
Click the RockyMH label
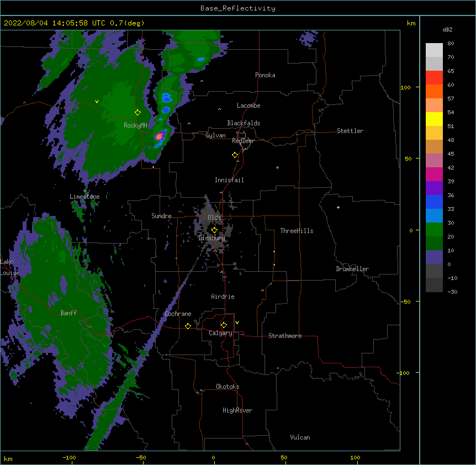tap(135, 125)
